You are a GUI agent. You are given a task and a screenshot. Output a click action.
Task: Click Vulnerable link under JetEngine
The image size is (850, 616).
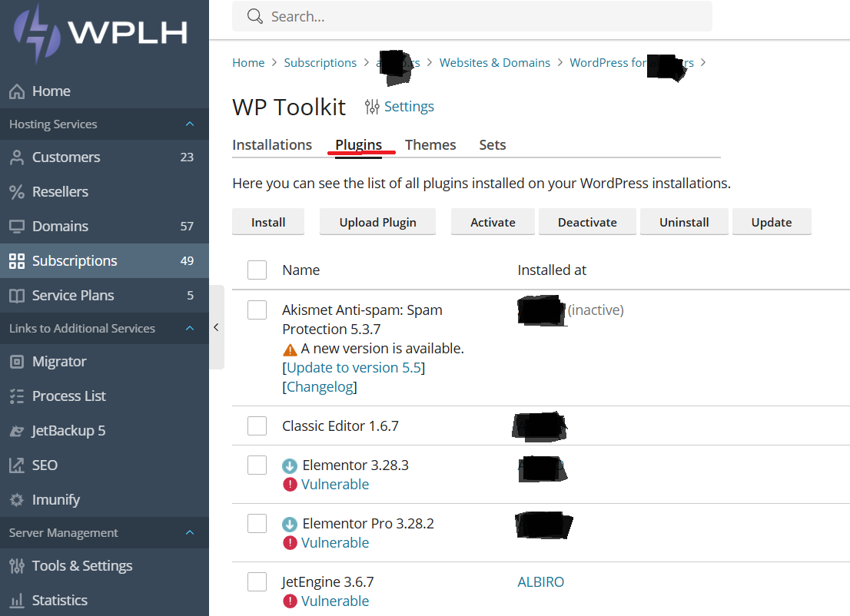[x=335, y=601]
